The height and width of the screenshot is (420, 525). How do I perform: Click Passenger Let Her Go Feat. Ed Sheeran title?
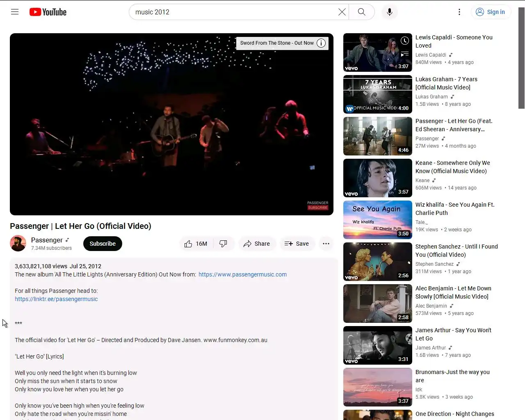[x=454, y=125]
